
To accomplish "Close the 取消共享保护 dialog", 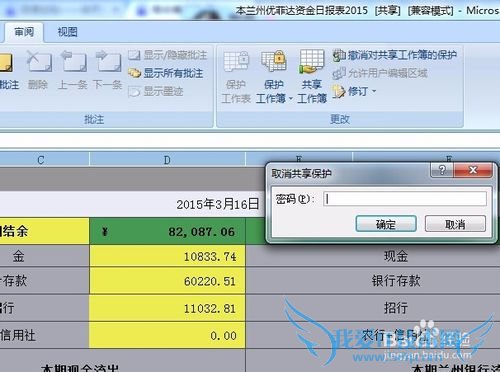I will tap(473, 170).
